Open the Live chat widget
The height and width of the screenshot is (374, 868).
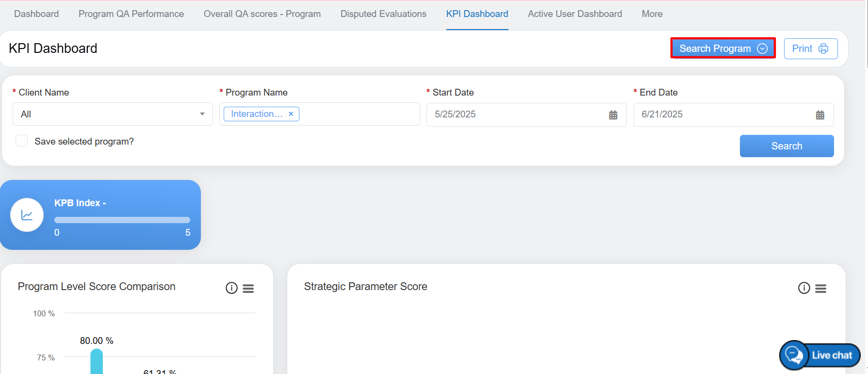tap(820, 356)
